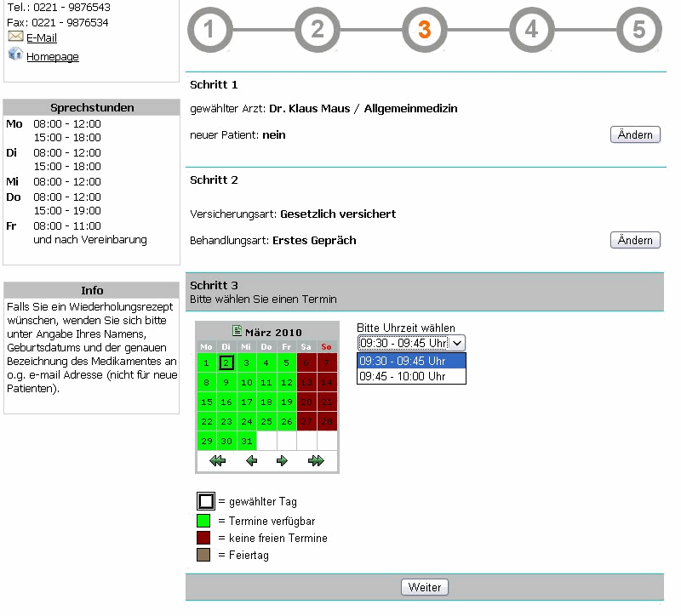681x616 pixels.
Task: Click Ändern button in Schritt 2
Action: click(635, 241)
